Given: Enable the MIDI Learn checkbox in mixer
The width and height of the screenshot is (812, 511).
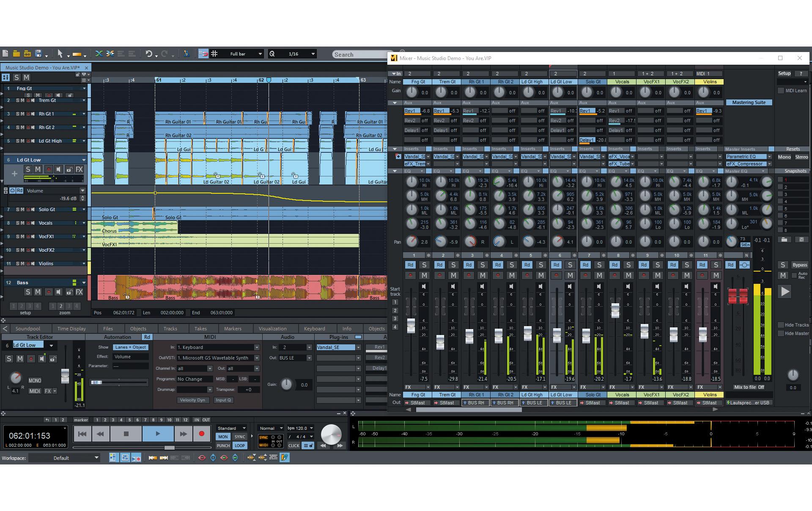Looking at the screenshot, I should click(781, 91).
